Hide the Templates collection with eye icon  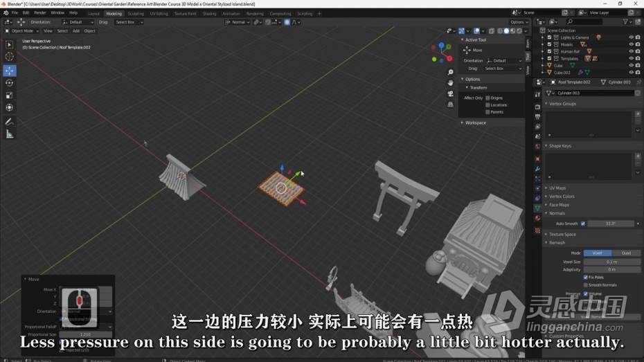(632, 58)
